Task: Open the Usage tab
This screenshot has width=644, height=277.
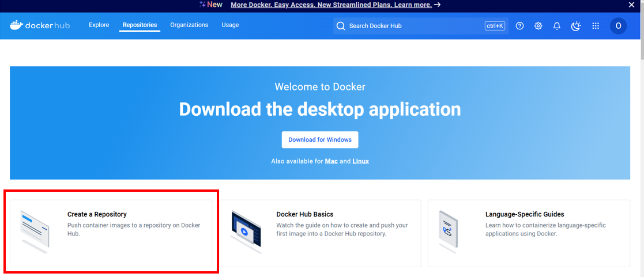Action: coord(231,25)
